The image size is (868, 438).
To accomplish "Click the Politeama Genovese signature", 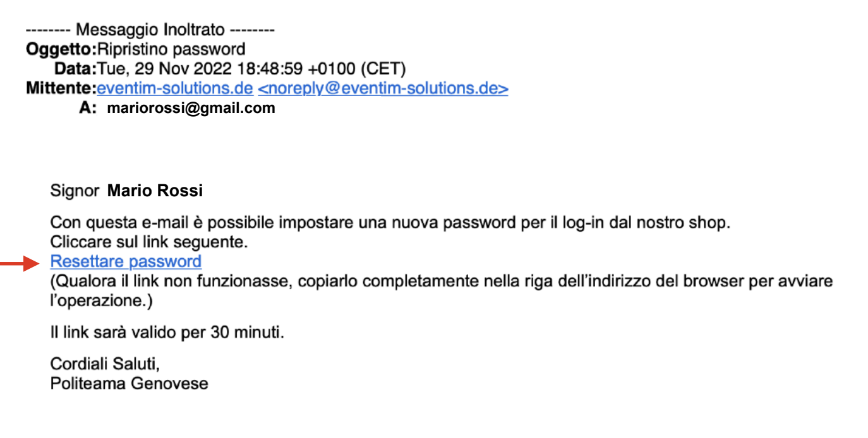I will click(130, 383).
